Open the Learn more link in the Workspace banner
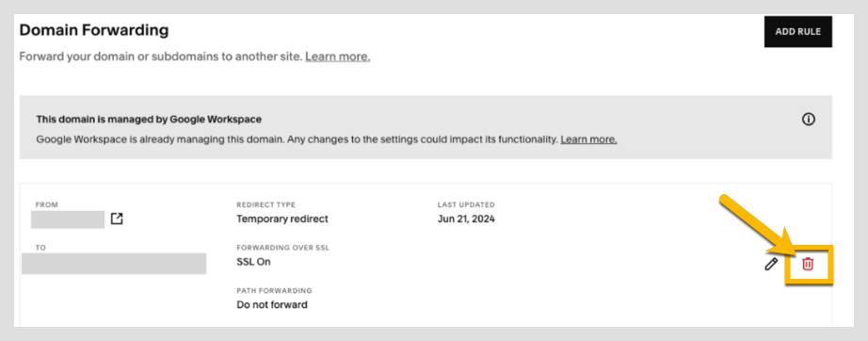The height and width of the screenshot is (341, 868). pyautogui.click(x=588, y=139)
